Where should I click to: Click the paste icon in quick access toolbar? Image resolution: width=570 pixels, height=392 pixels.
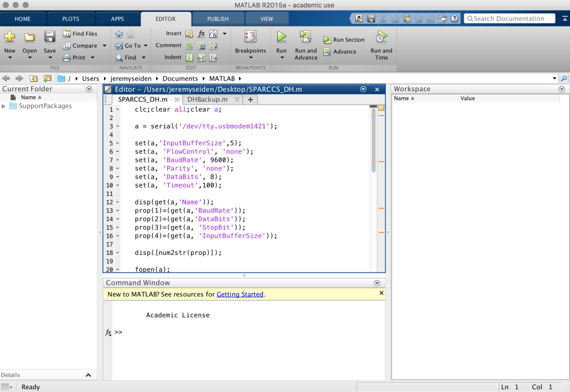point(407,19)
